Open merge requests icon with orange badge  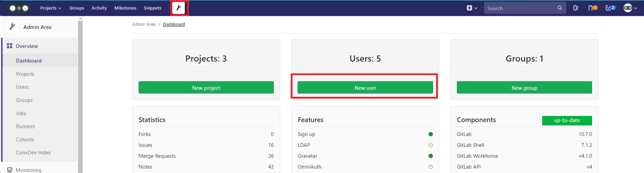tap(592, 8)
